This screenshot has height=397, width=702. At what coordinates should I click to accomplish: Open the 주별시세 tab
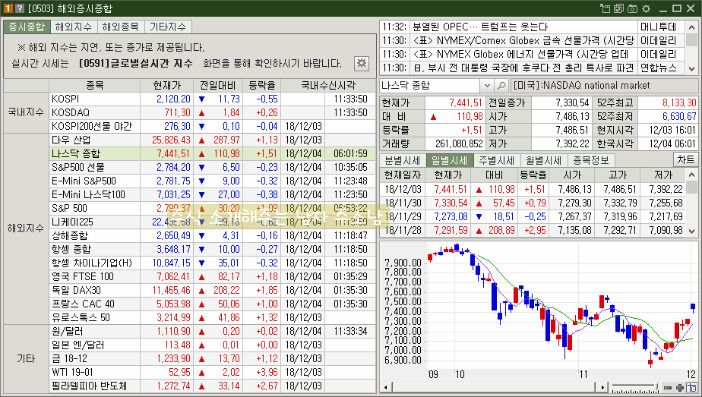point(497,160)
